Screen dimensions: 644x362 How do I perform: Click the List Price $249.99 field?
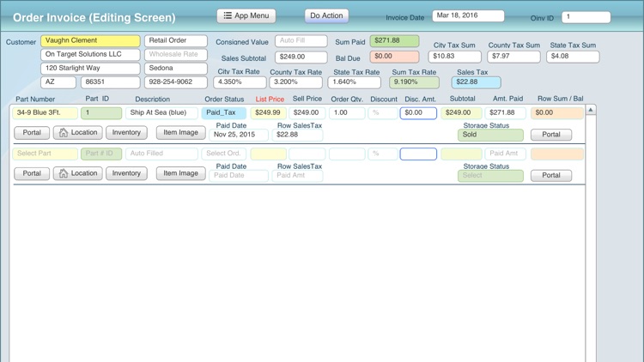coord(268,113)
